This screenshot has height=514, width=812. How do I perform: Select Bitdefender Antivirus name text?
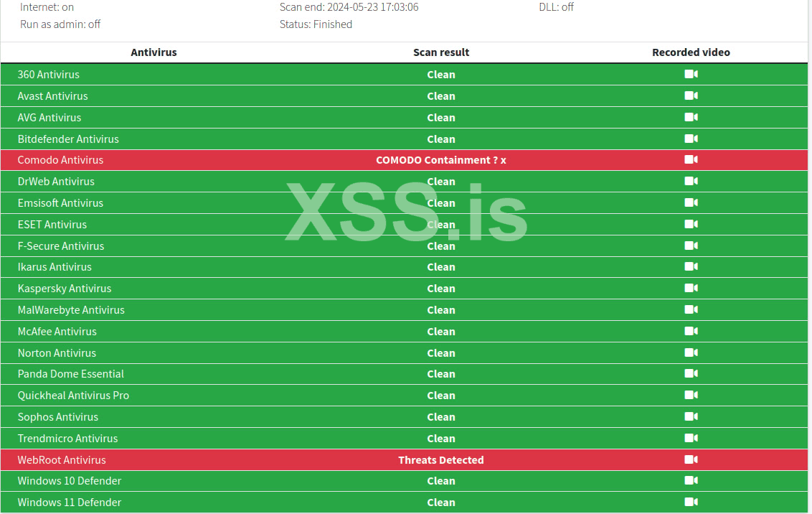[68, 139]
